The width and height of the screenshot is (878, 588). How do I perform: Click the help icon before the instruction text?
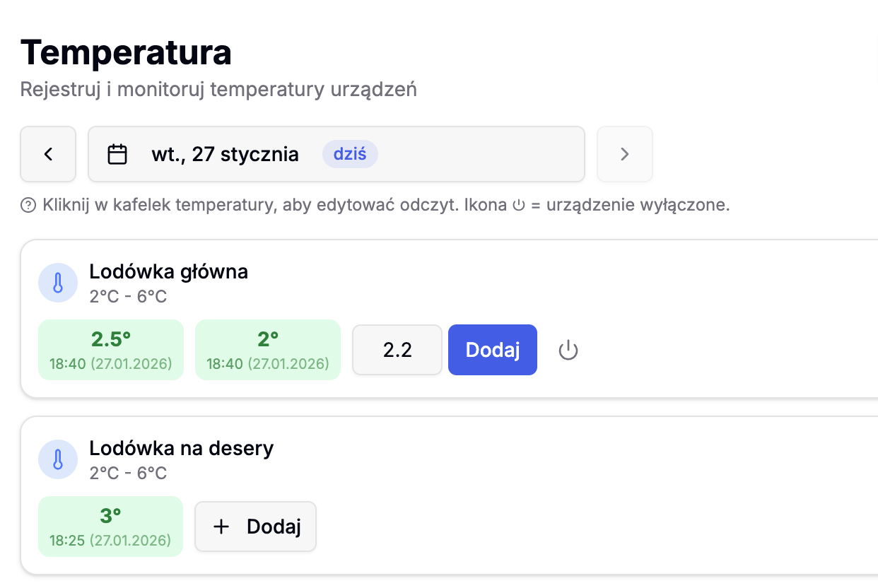click(x=27, y=205)
